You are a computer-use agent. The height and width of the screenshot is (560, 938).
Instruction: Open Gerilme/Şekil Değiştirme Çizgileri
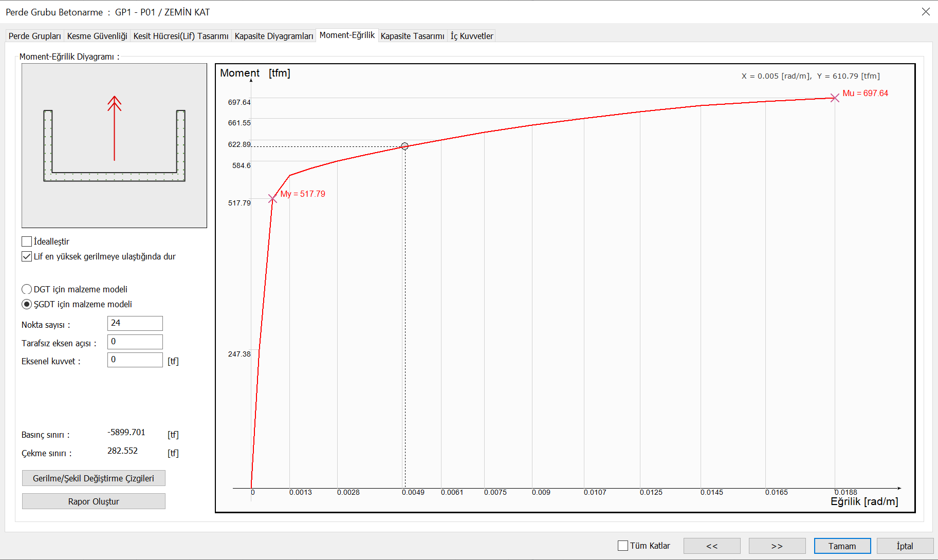(94, 478)
